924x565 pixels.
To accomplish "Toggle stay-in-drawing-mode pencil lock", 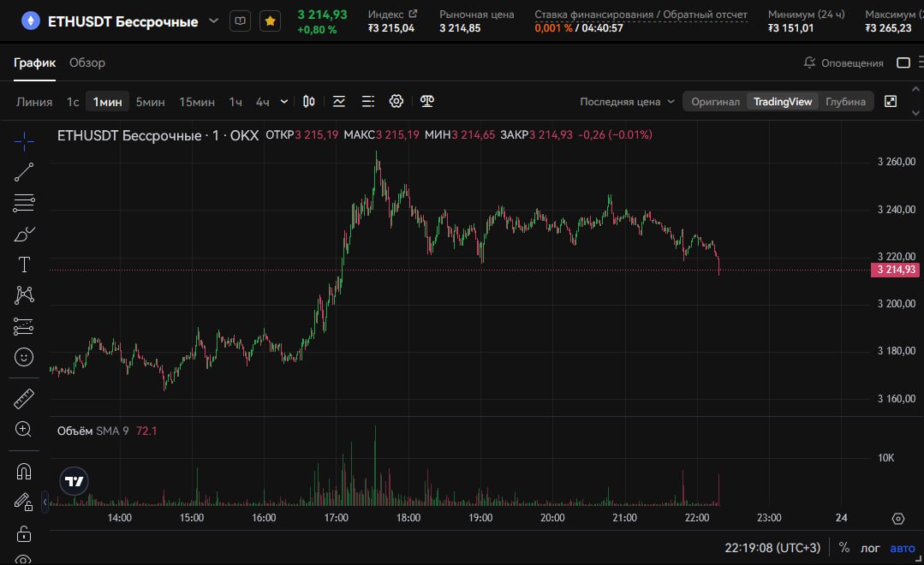I will pos(24,502).
